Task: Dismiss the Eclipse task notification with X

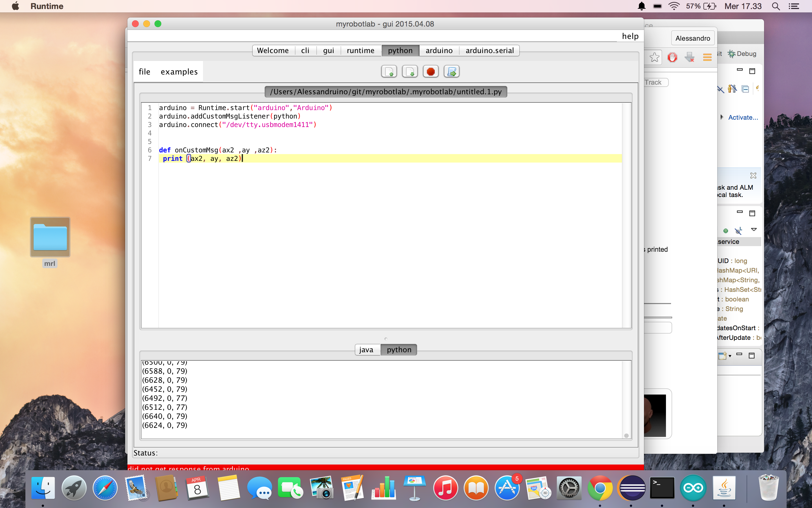Action: (753, 175)
